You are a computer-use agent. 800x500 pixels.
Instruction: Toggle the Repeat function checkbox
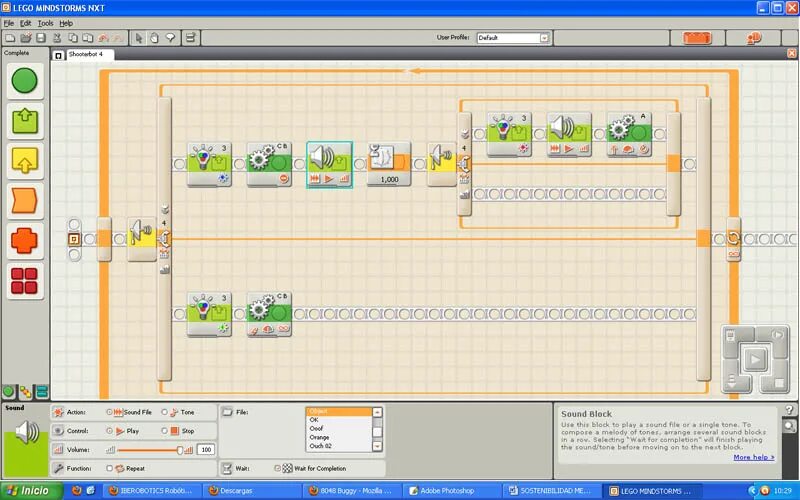[109, 468]
